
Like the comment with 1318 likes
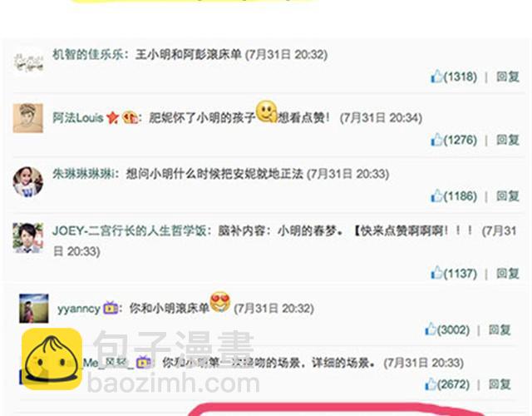[436, 77]
